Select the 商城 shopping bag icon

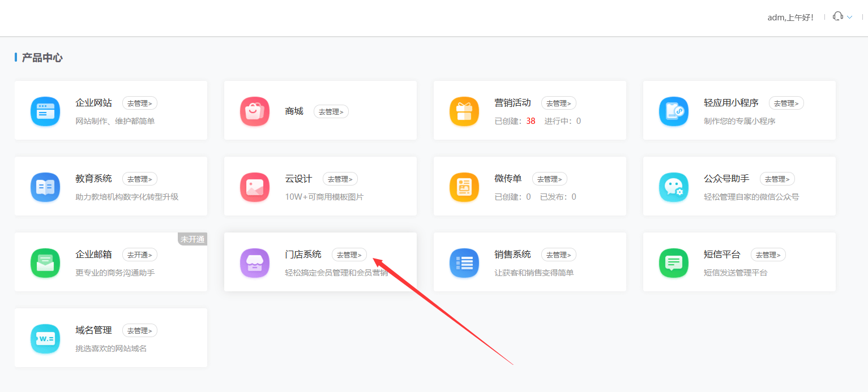tap(254, 111)
